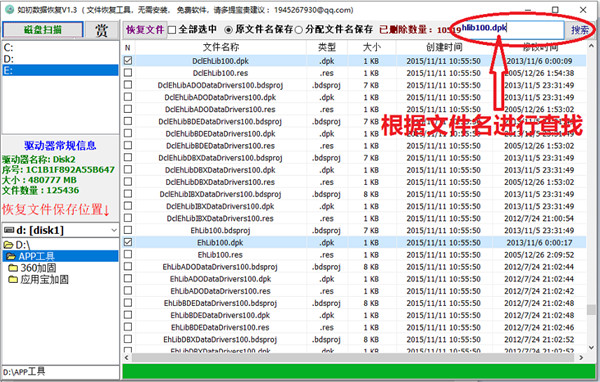600x382 pixels.
Task: Sort by the 文件名称 column header
Action: tap(221, 47)
